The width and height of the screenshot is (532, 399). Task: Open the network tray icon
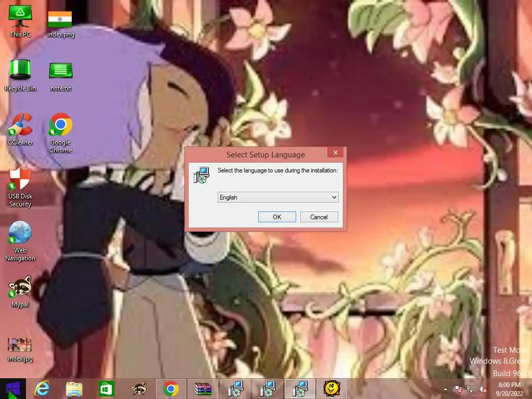tap(471, 389)
